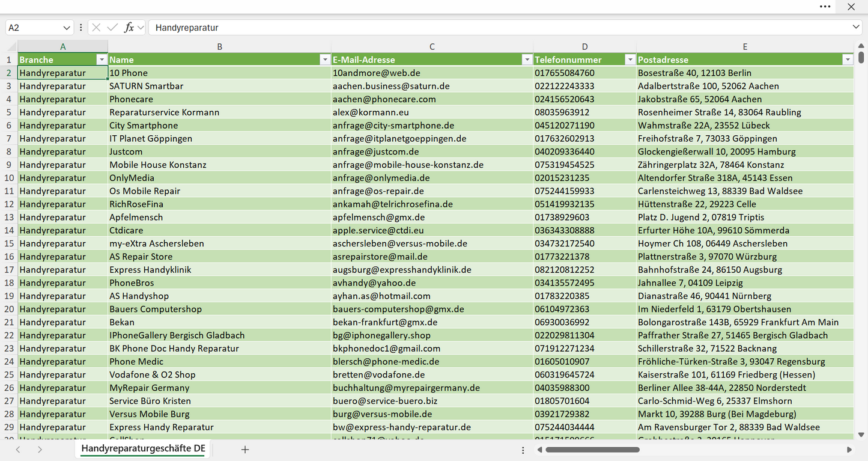Click cell 'Express Handyklinik'

(220, 270)
